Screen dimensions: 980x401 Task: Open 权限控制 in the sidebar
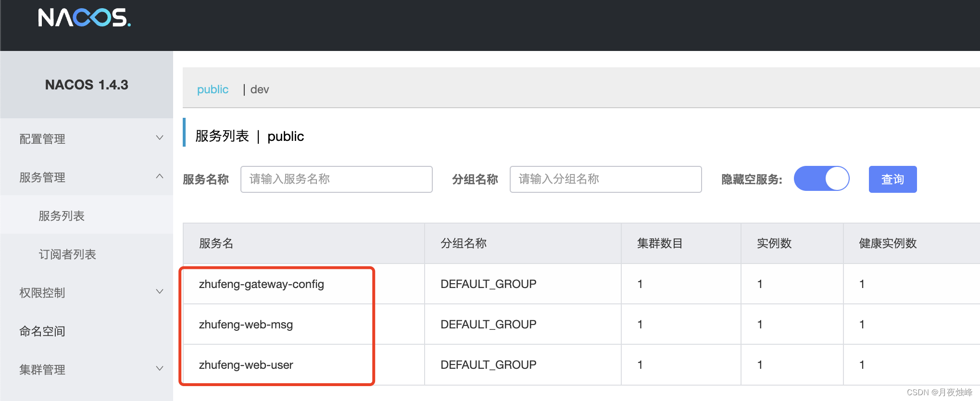[x=42, y=293]
